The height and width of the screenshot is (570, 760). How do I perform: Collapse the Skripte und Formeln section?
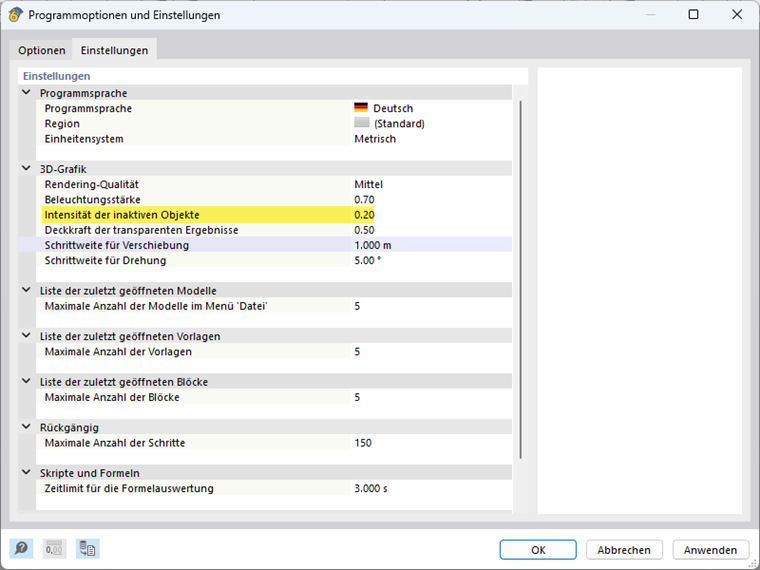click(x=27, y=472)
